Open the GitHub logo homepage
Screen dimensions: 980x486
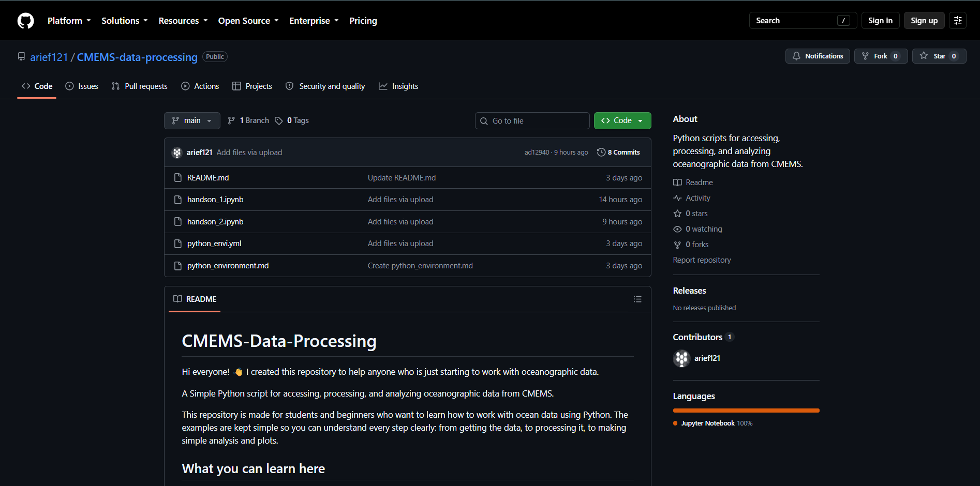(26, 21)
